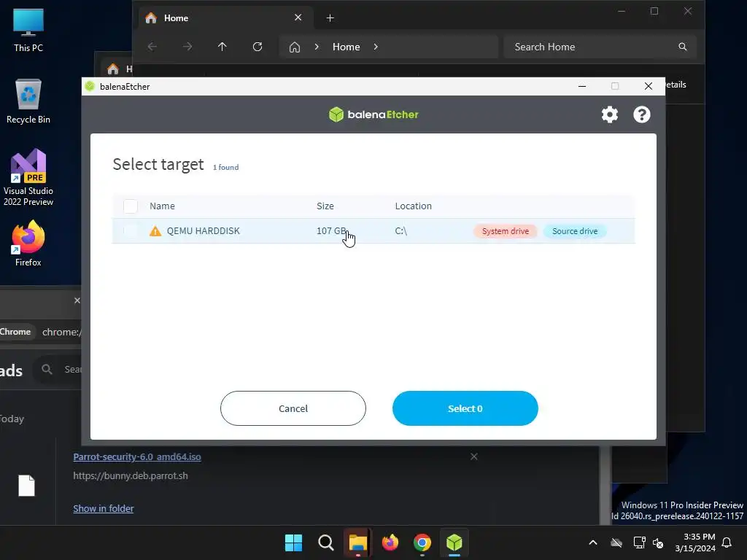Open the network tray icon
The width and height of the screenshot is (747, 560).
coord(639,542)
